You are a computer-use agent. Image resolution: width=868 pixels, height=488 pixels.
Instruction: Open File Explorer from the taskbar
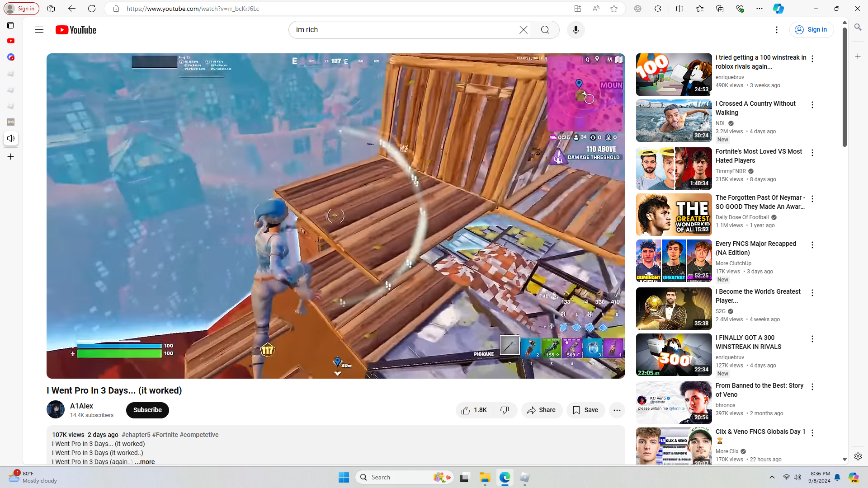485,478
